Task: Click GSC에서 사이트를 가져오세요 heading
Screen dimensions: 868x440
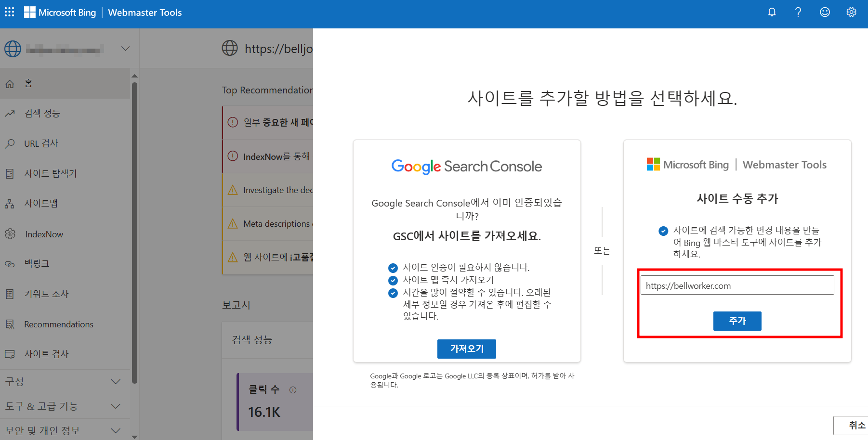Action: pyautogui.click(x=467, y=236)
